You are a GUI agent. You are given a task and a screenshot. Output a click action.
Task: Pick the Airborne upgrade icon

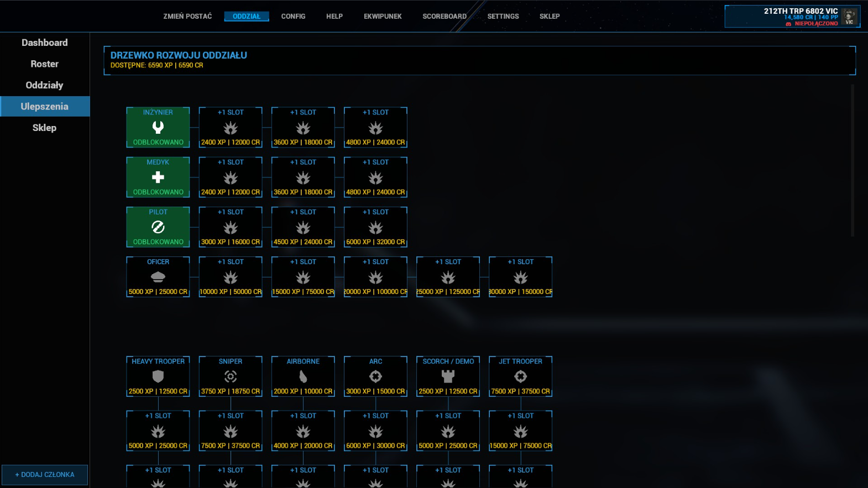303,376
